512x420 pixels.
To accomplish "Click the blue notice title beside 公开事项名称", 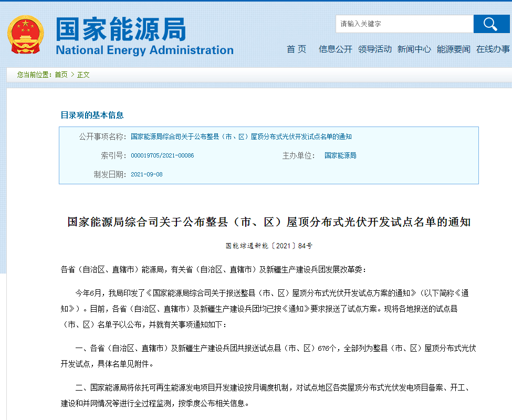I will tap(241, 136).
